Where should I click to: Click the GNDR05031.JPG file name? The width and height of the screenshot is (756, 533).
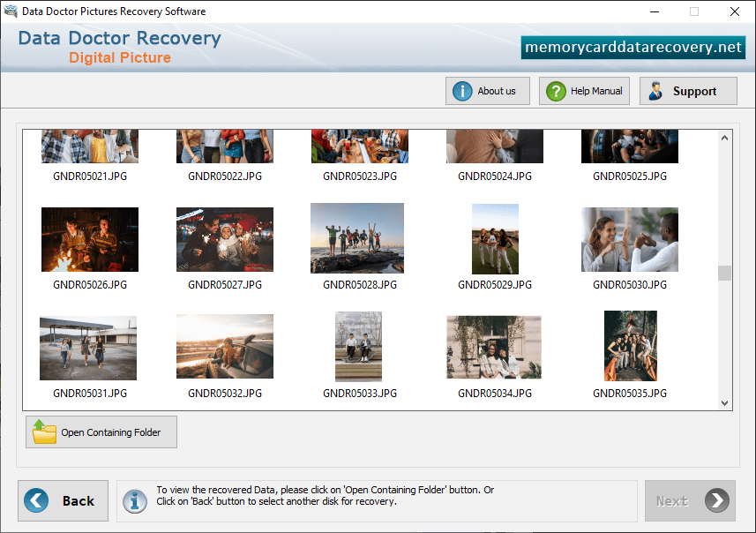(90, 394)
